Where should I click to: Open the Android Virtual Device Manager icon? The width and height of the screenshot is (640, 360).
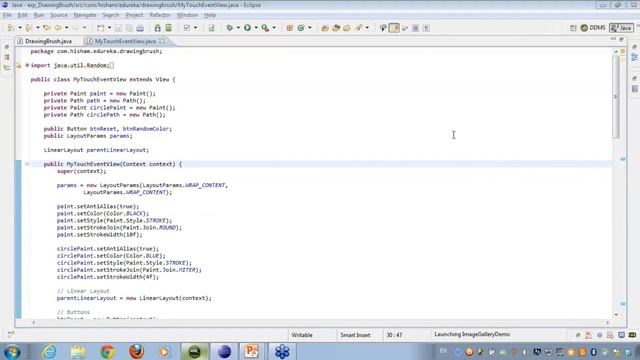[x=168, y=28]
